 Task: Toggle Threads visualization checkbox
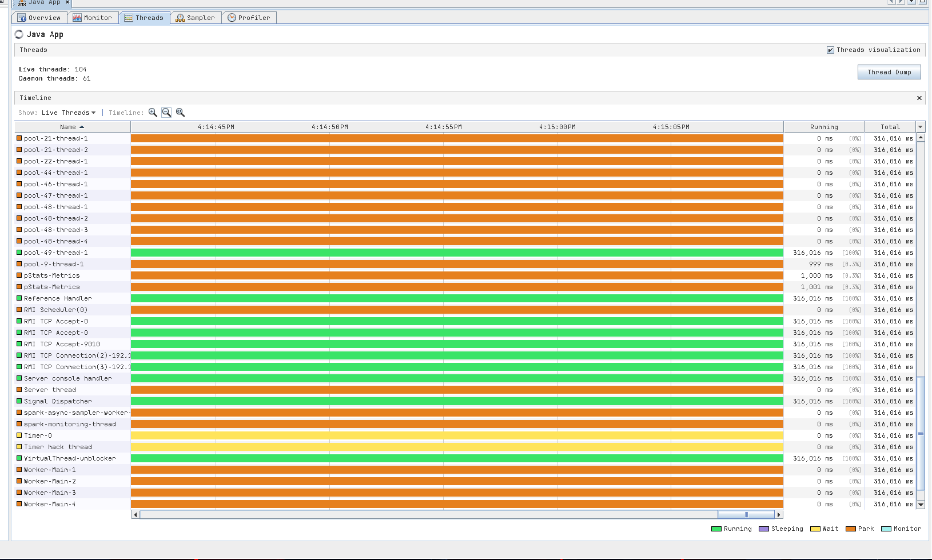(830, 50)
